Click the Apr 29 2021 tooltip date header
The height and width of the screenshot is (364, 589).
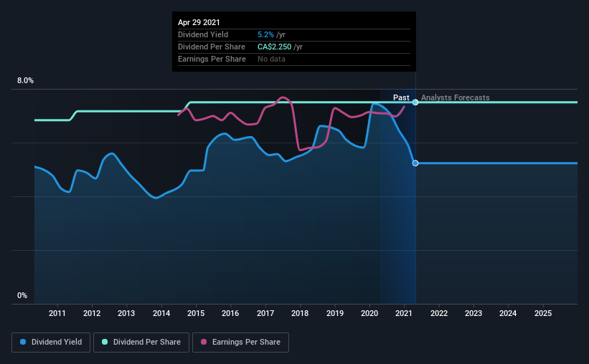(199, 22)
